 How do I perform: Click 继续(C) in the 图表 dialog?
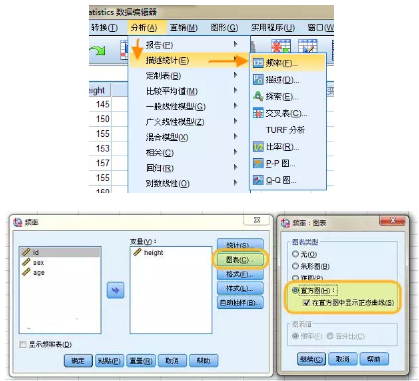311,359
